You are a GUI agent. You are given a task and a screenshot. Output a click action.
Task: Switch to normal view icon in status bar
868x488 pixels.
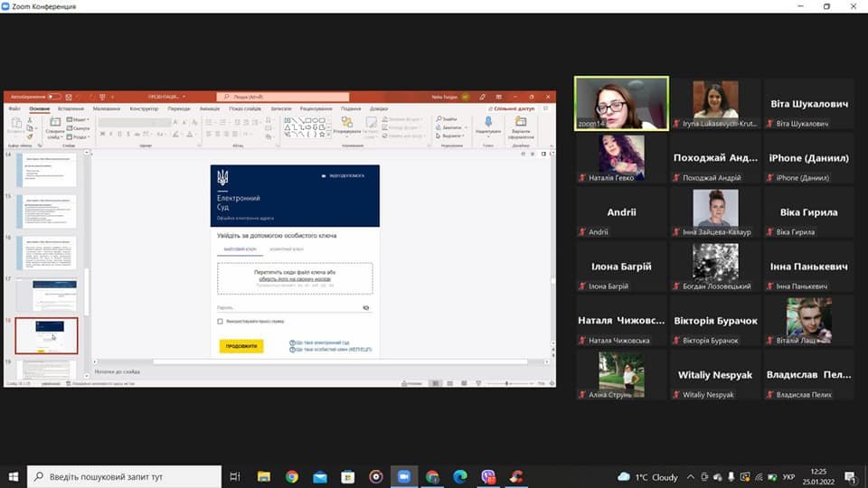pyautogui.click(x=435, y=383)
